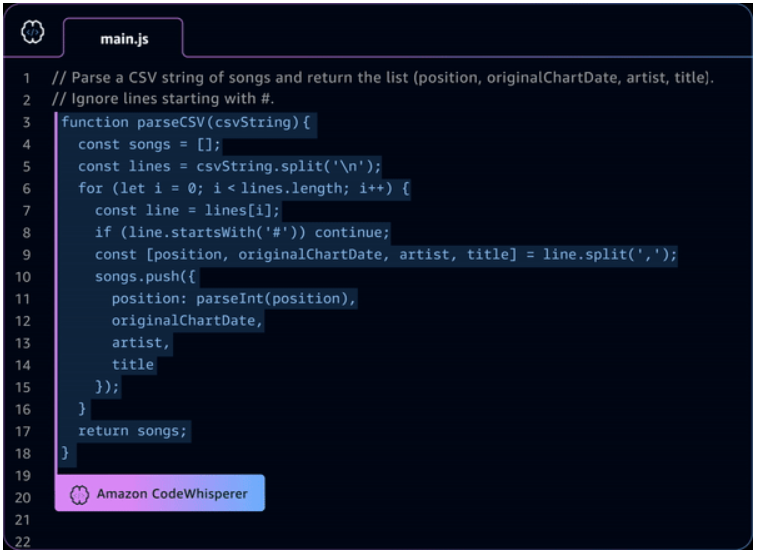Click the 'Ignore lines starting with #' comment
Screen dimensions: 758x554
(163, 99)
